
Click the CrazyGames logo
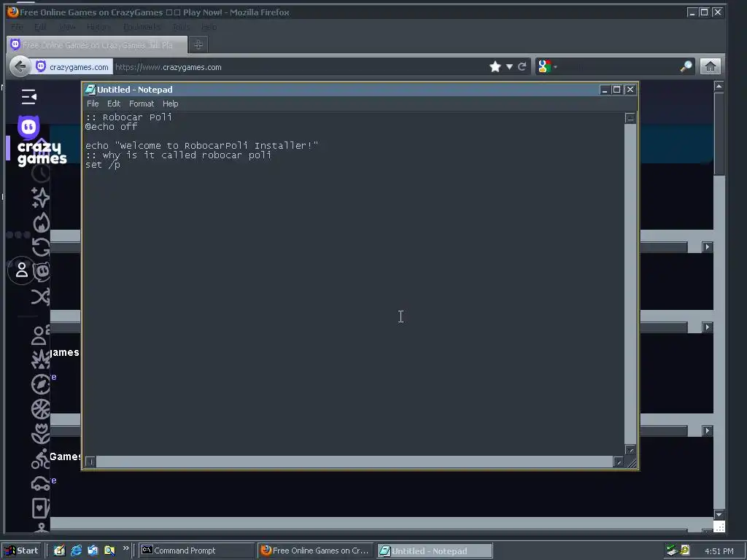coord(42,141)
